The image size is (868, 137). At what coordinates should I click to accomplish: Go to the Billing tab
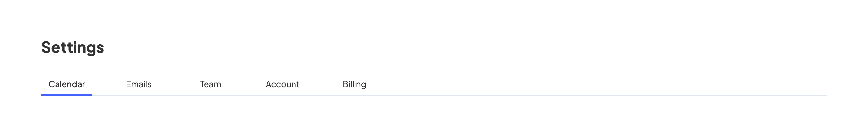[x=354, y=84]
